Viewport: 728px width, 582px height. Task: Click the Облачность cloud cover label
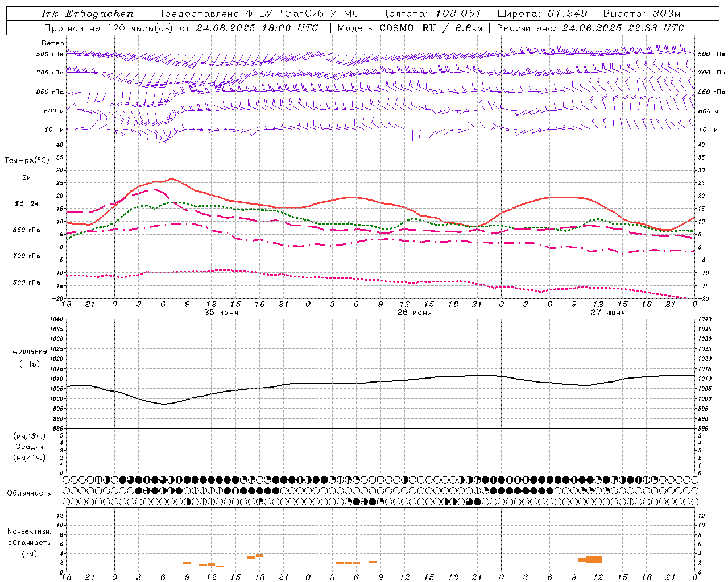pos(29,493)
